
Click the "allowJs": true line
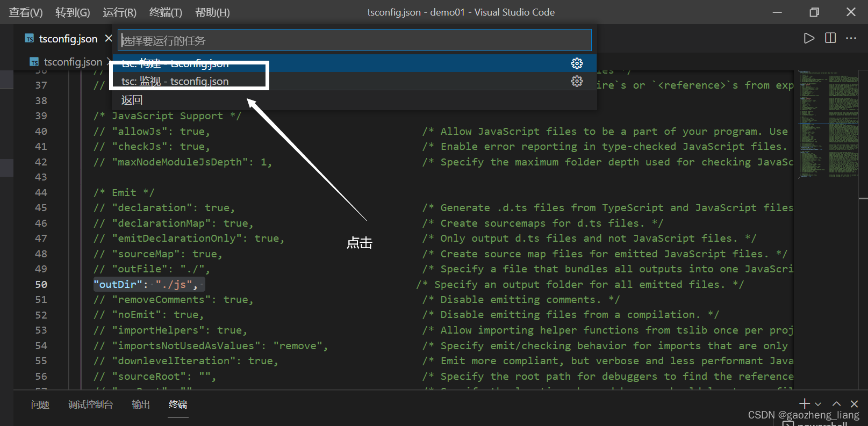click(152, 131)
